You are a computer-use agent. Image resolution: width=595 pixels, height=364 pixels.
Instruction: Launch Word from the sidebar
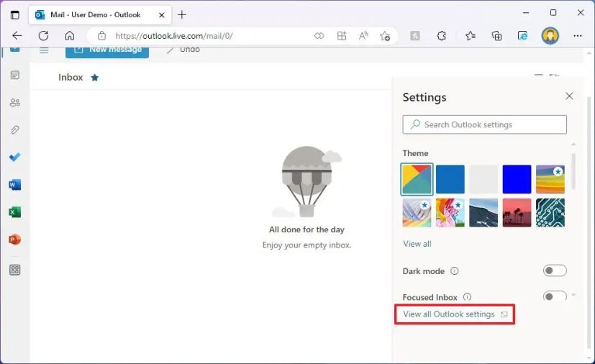point(15,185)
